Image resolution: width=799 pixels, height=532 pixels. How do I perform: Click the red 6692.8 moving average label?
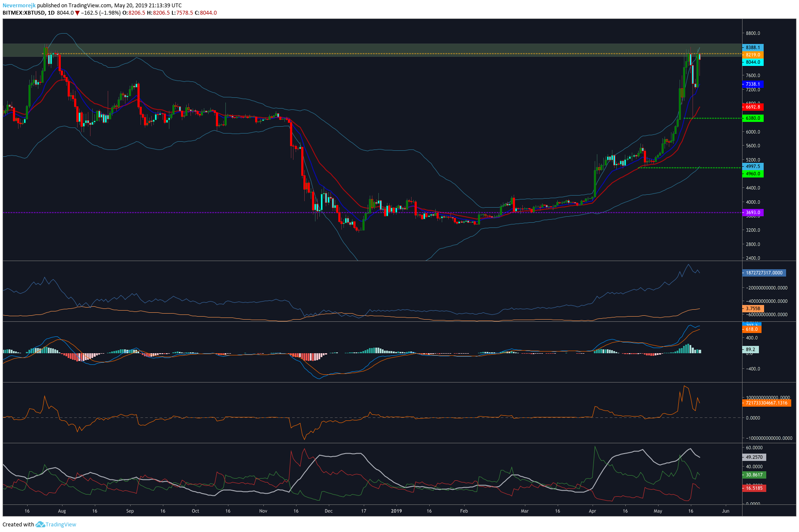(753, 107)
